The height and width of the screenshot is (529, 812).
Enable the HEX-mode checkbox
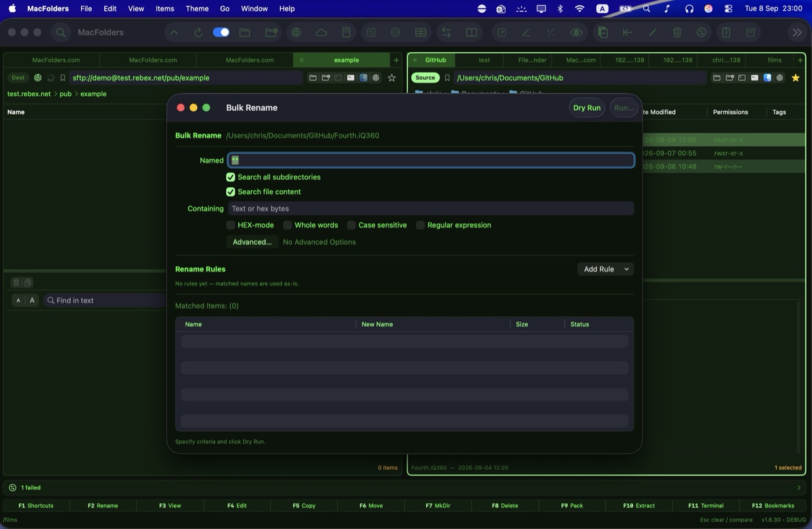pyautogui.click(x=230, y=225)
